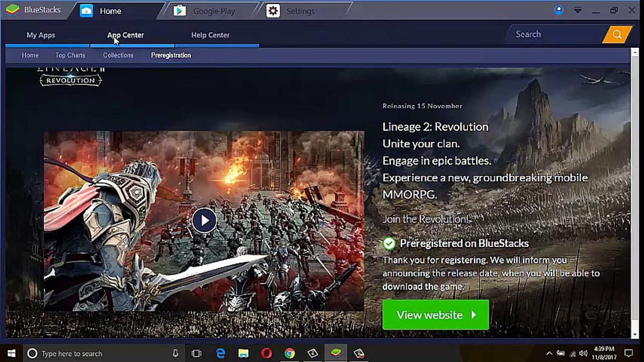The image size is (644, 362).
Task: Click the Home tab's blue icon
Action: tap(86, 11)
